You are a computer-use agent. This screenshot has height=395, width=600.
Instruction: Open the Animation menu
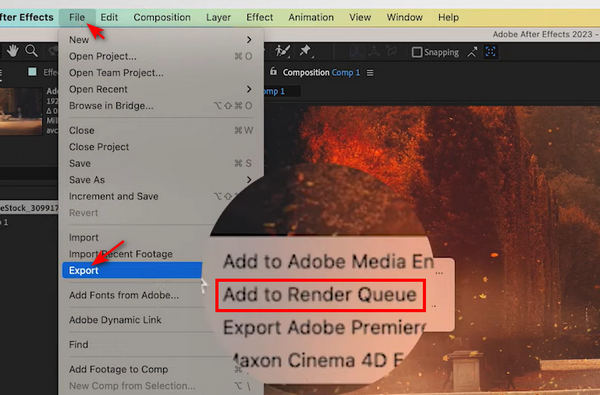[x=311, y=17]
